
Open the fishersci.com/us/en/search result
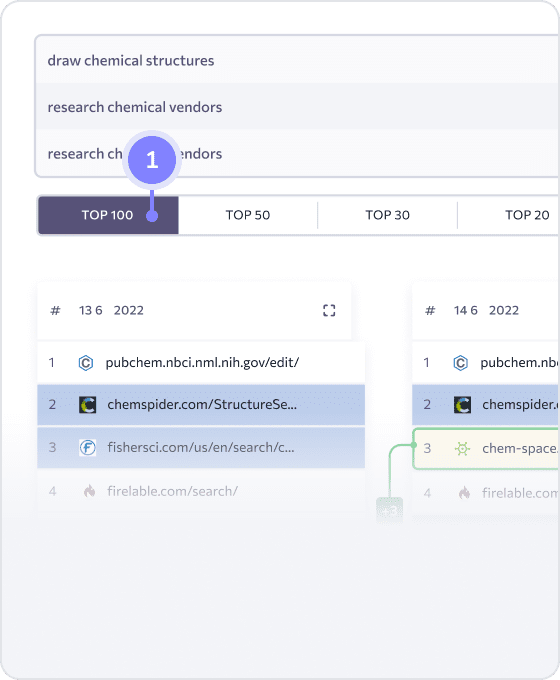[x=201, y=448]
